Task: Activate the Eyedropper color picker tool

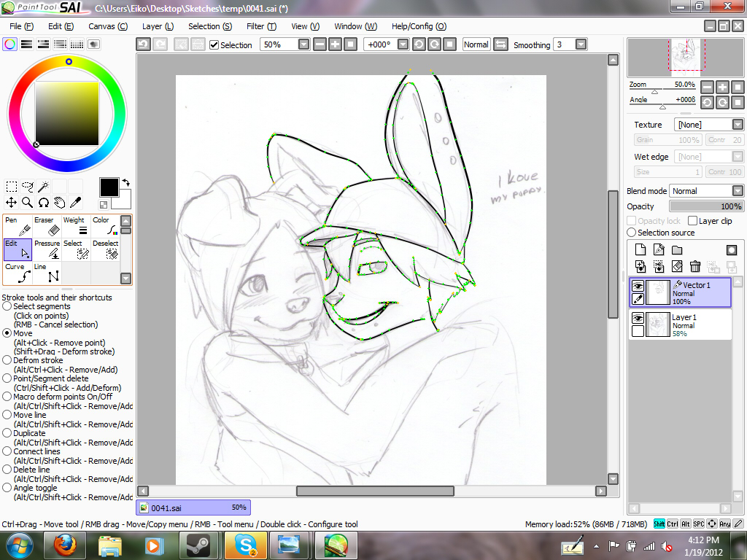Action: point(76,202)
